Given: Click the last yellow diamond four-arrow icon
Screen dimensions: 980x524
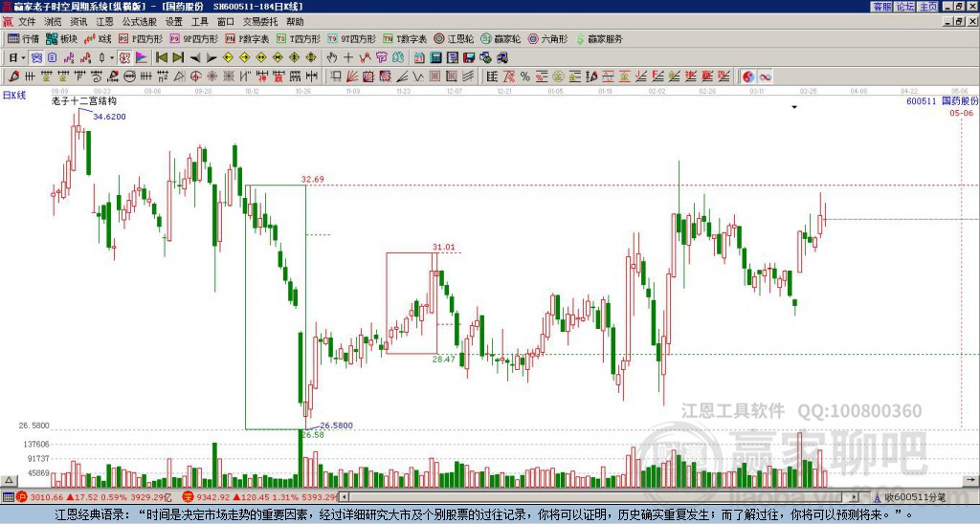Looking at the screenshot, I should coord(311,57).
